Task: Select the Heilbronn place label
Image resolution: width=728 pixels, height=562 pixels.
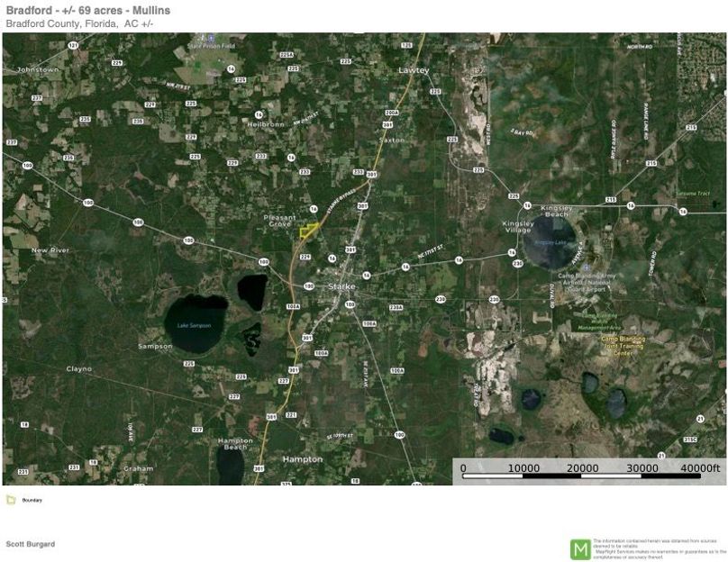Action: coord(264,123)
